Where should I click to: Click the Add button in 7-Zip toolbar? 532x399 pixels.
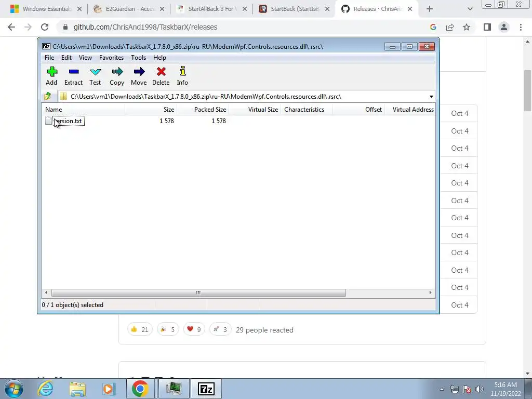pos(51,76)
